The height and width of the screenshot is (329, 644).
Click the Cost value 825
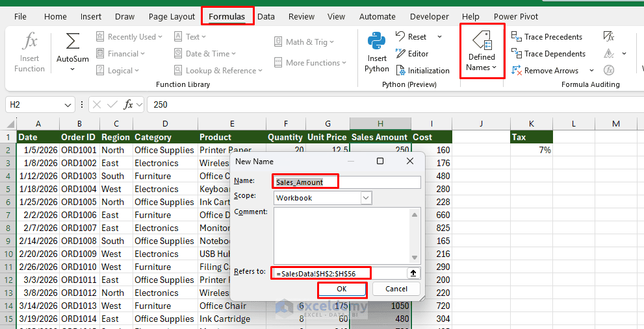click(431, 228)
